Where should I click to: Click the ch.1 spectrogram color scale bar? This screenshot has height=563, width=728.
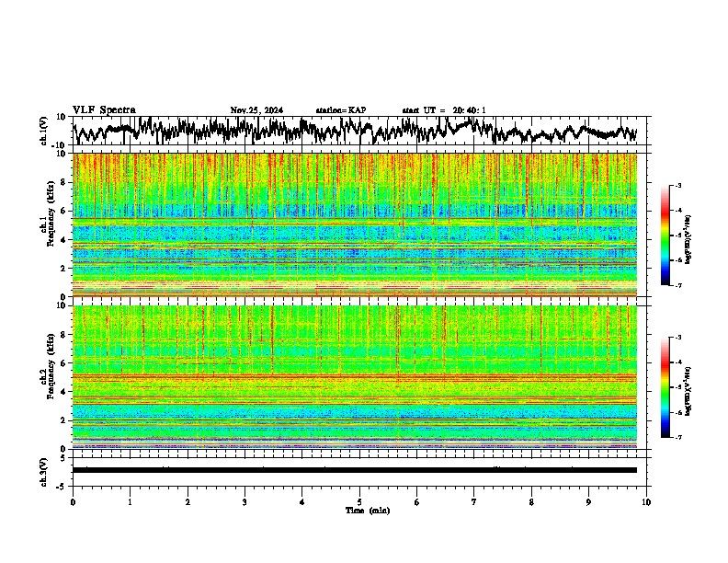665,236
